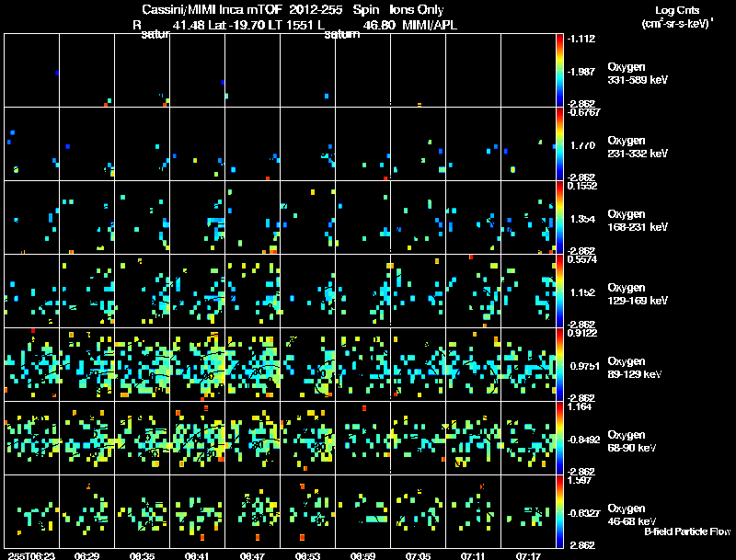
Task: Click the color bar for the 46-68 keV row
Action: pos(559,511)
